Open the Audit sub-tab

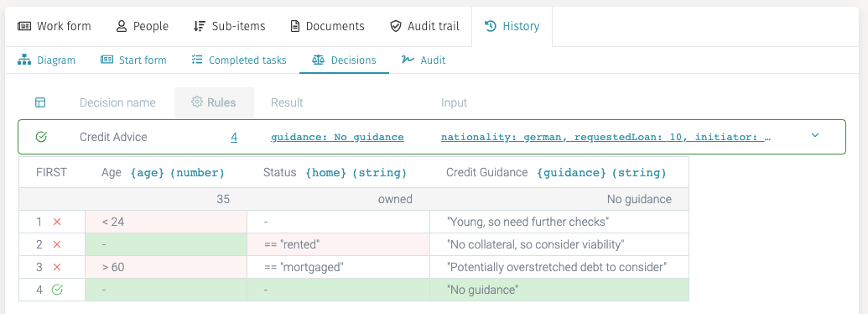click(424, 60)
